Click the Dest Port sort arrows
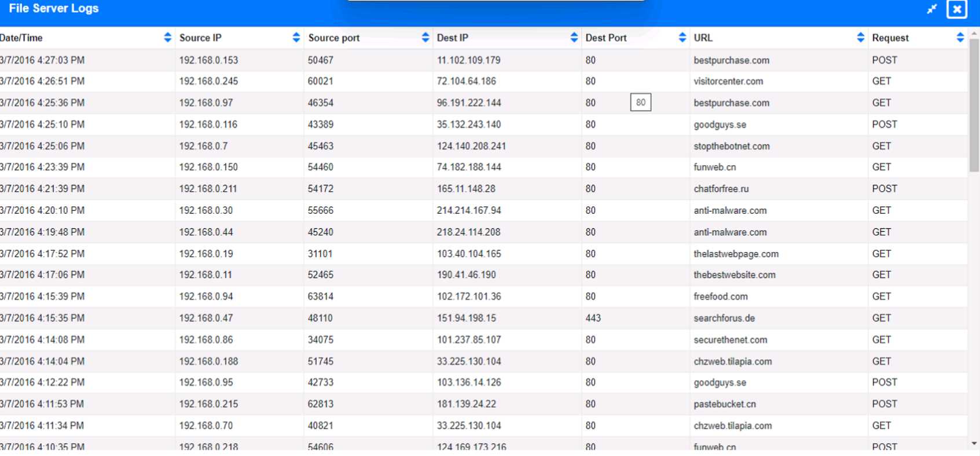The width and height of the screenshot is (980, 456). pos(682,38)
